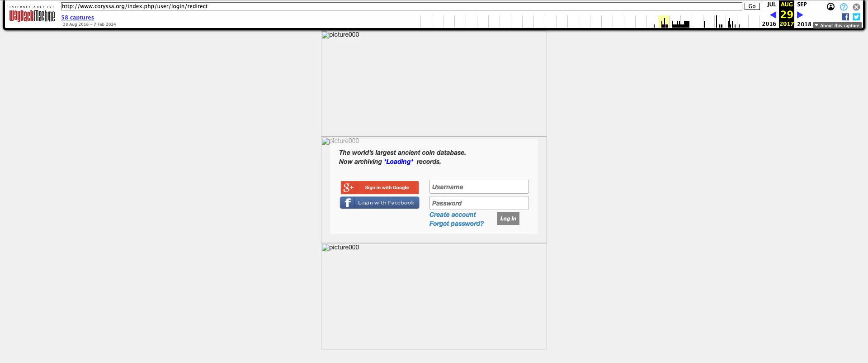Click the Wayback Machine logo
Image resolution: width=868 pixels, height=363 pixels.
[32, 16]
